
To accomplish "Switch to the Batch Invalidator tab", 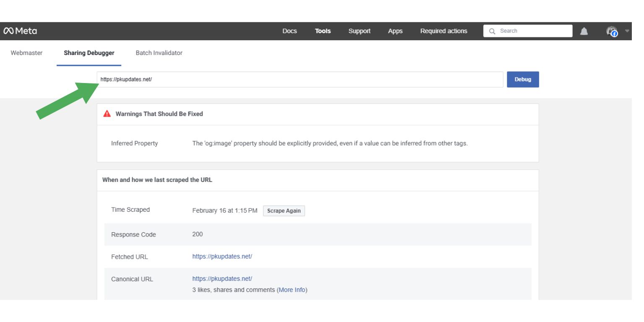I will (159, 53).
